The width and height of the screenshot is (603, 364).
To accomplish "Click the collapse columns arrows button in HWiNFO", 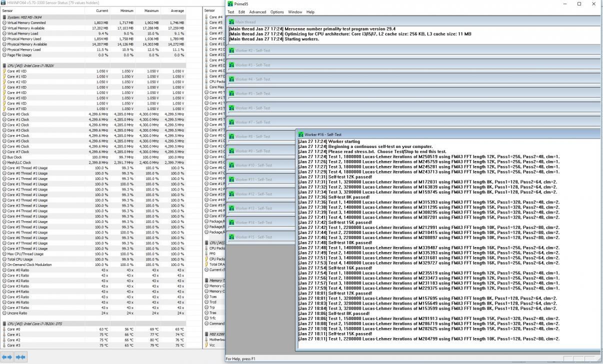I will coord(20,357).
